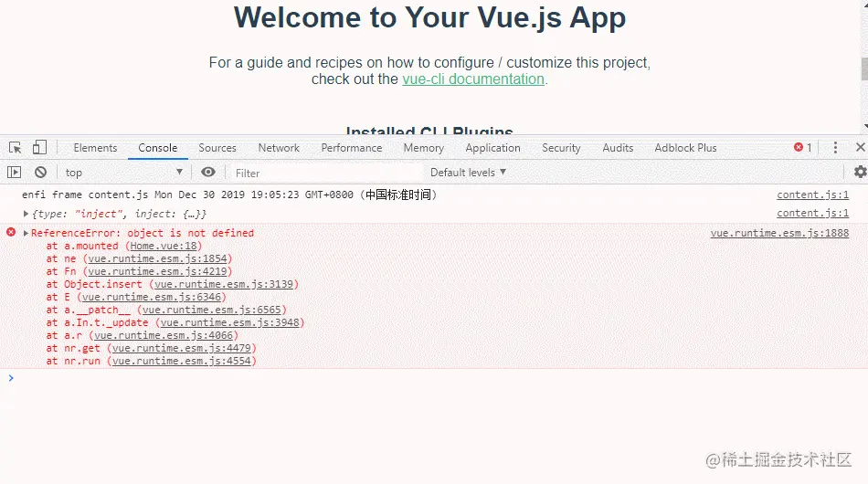Click the console Filter input field
Screen dimensions: 868x484
320,173
